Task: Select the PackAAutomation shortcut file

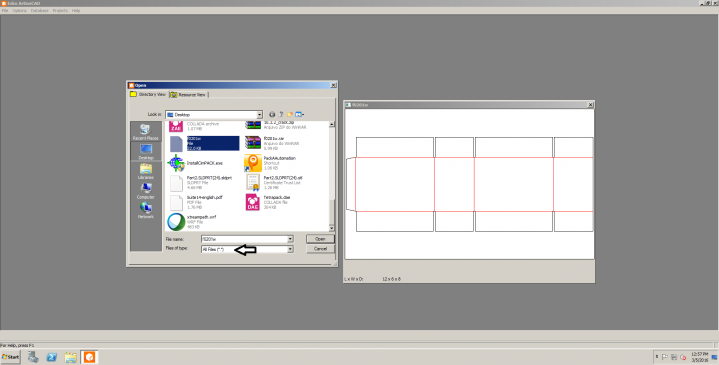Action: coord(271,163)
